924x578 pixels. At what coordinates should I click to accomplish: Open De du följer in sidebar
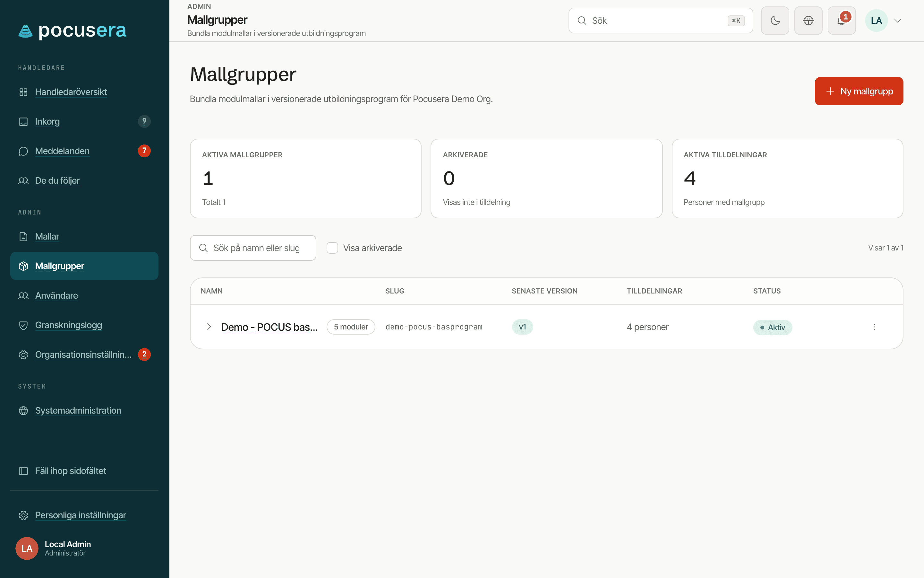pos(84,180)
